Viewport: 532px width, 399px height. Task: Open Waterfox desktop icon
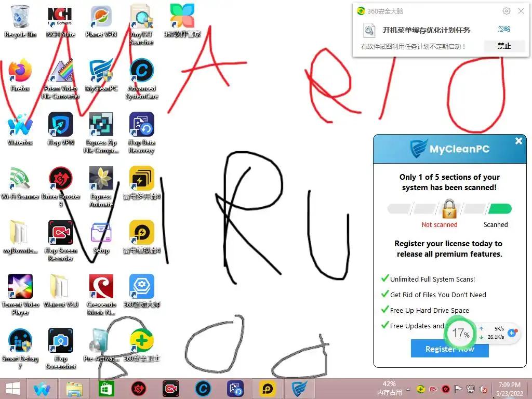point(20,129)
